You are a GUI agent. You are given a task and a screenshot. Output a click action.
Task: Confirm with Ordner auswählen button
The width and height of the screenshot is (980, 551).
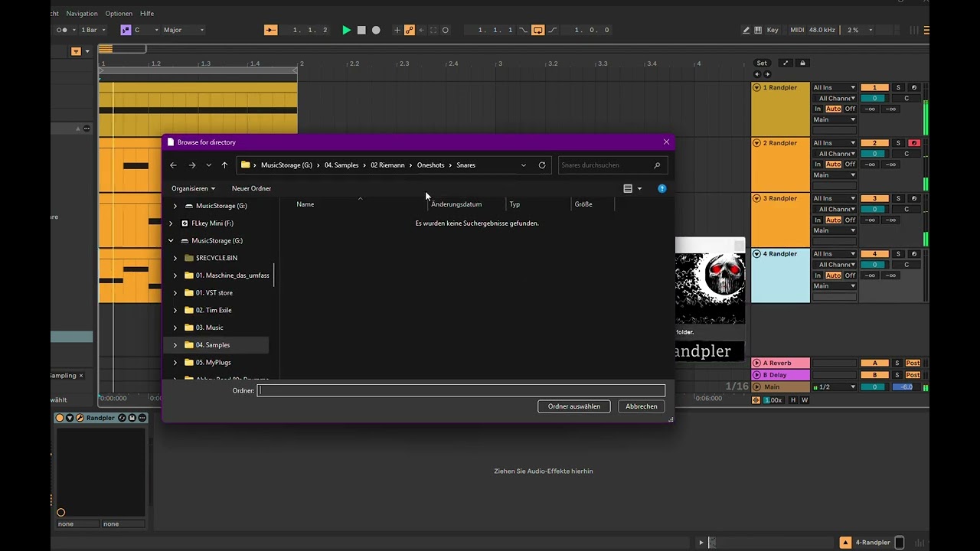[574, 406]
